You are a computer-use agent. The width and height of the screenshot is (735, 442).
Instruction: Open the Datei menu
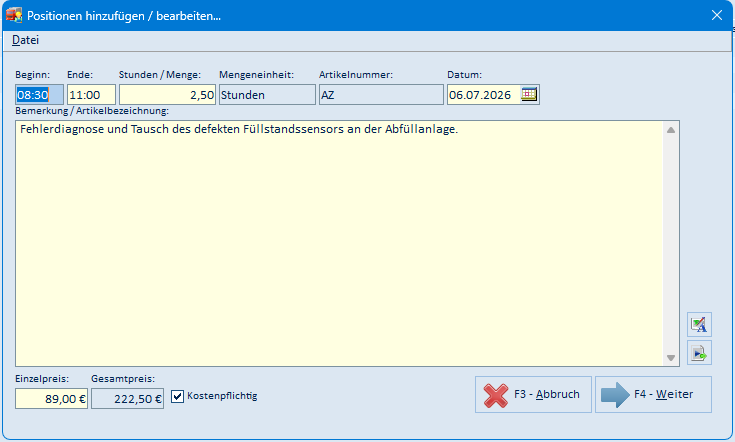[x=25, y=40]
